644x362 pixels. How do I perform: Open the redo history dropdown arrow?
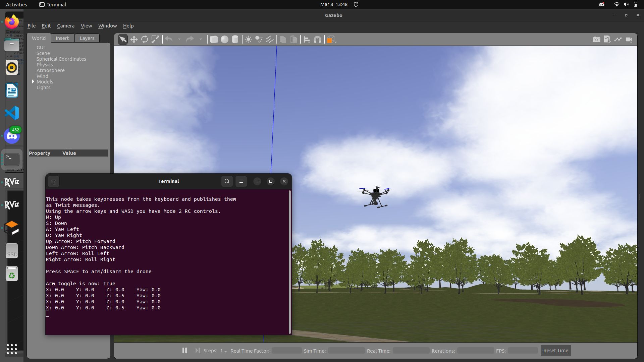[201, 40]
